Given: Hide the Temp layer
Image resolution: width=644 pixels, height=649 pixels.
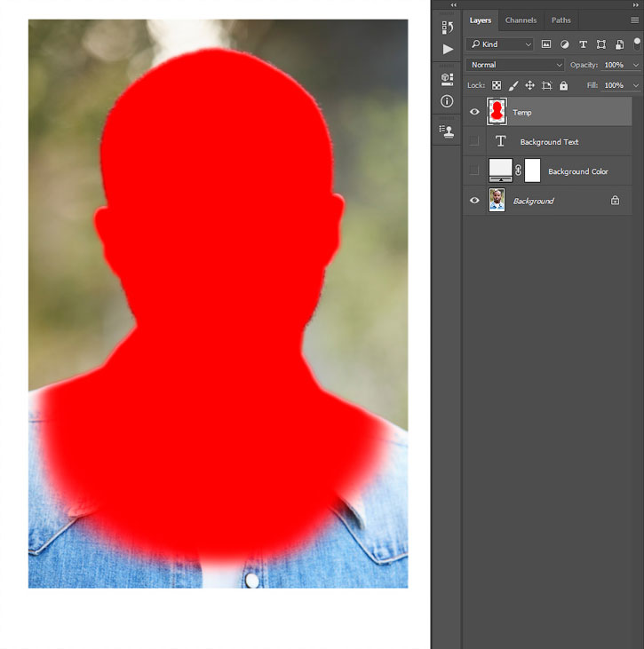Looking at the screenshot, I should coord(474,112).
